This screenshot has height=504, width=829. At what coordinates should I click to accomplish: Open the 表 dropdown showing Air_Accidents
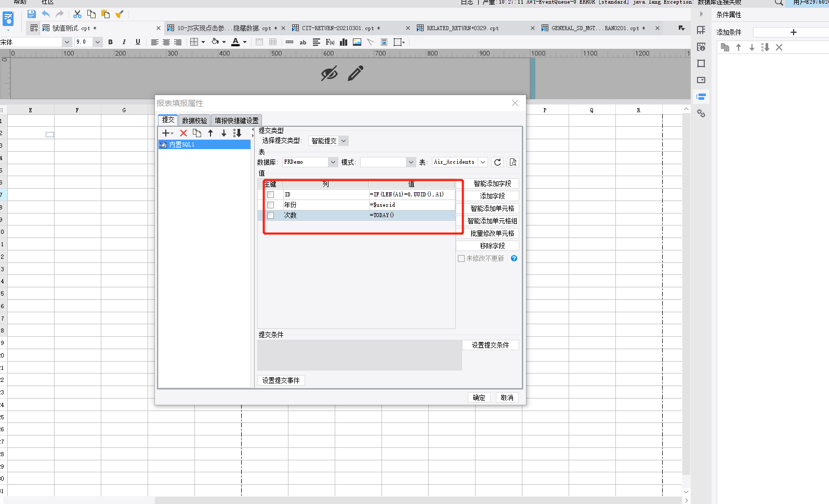tap(459, 162)
